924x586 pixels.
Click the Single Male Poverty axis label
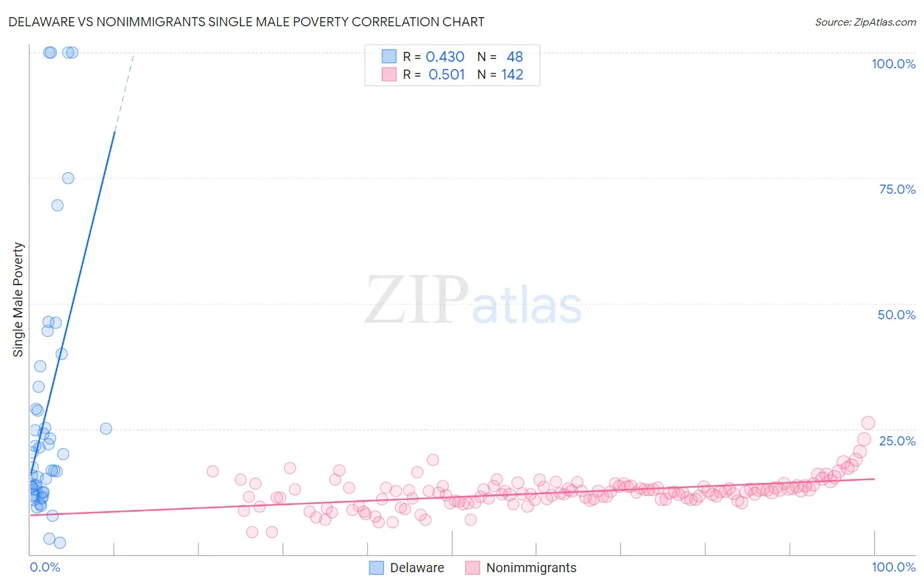tap(18, 300)
